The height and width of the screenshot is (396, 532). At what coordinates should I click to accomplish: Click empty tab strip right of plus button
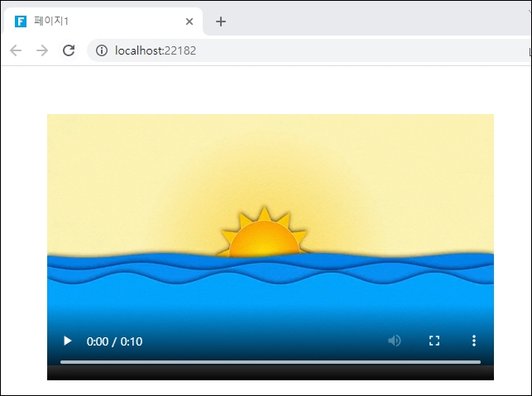point(372,20)
